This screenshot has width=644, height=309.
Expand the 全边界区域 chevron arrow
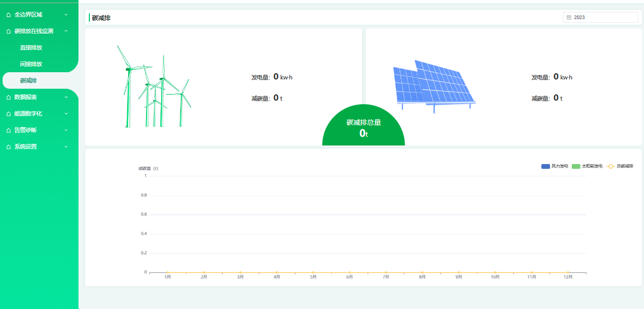coord(66,15)
